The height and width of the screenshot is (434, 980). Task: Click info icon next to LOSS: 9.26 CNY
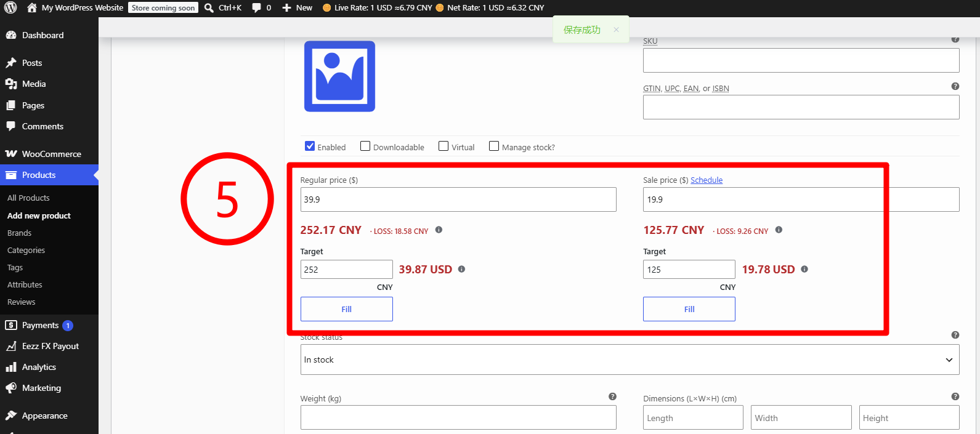click(x=779, y=230)
